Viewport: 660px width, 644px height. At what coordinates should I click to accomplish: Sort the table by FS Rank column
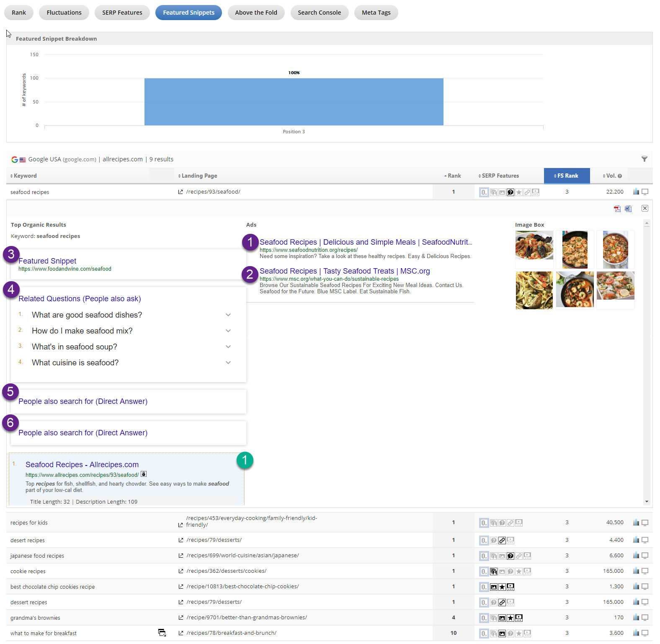(567, 176)
